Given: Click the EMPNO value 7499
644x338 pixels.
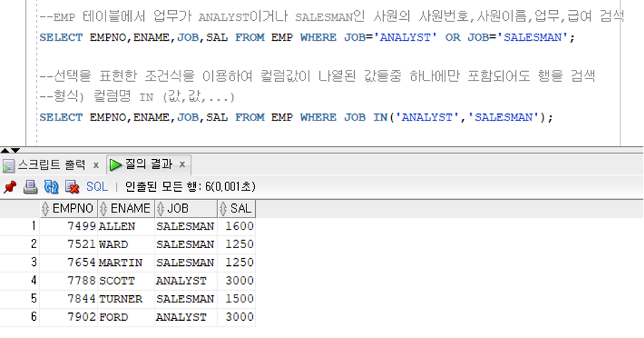Looking at the screenshot, I should [68, 227].
